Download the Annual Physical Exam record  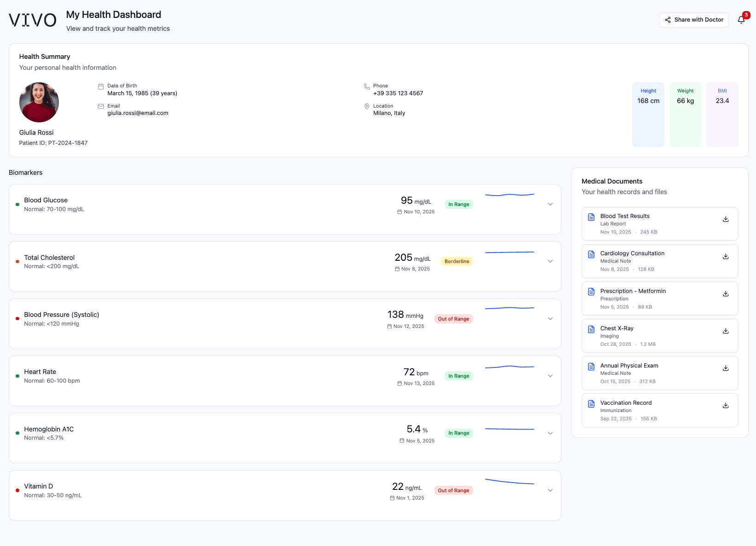[726, 368]
